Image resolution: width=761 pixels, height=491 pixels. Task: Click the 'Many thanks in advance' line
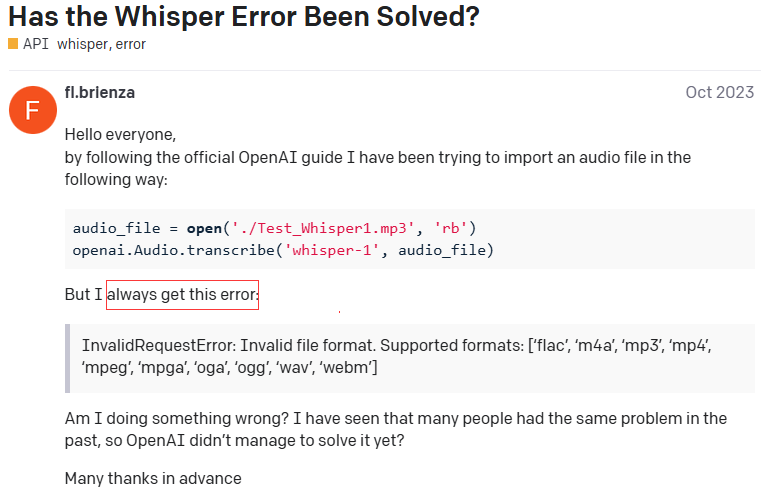click(x=153, y=478)
